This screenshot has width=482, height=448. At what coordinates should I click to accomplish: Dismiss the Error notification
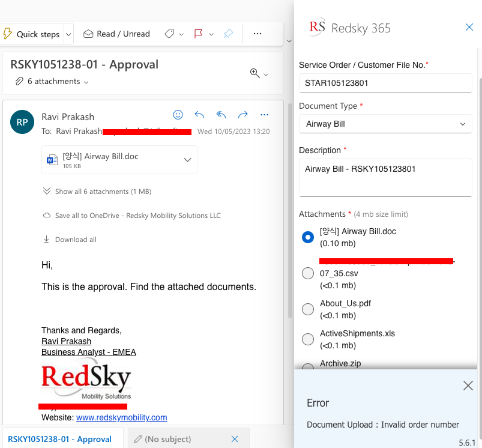pos(468,386)
